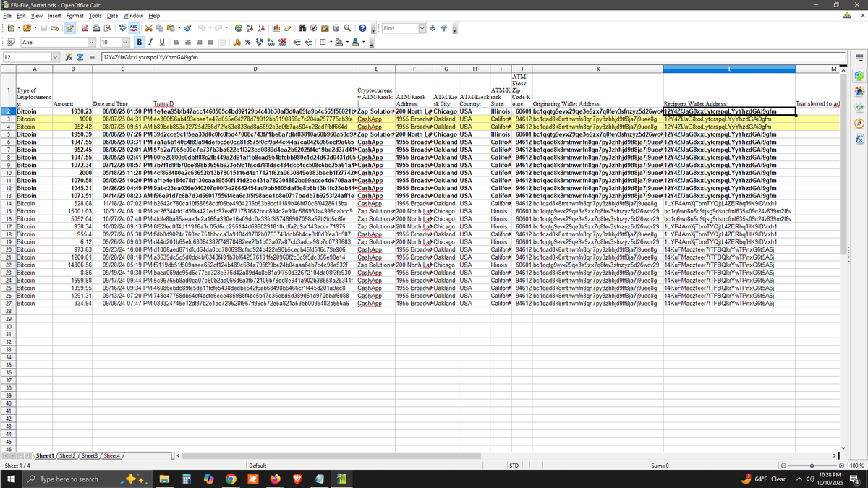
Task: Open sidebar Functions fx icon
Action: pos(859,139)
